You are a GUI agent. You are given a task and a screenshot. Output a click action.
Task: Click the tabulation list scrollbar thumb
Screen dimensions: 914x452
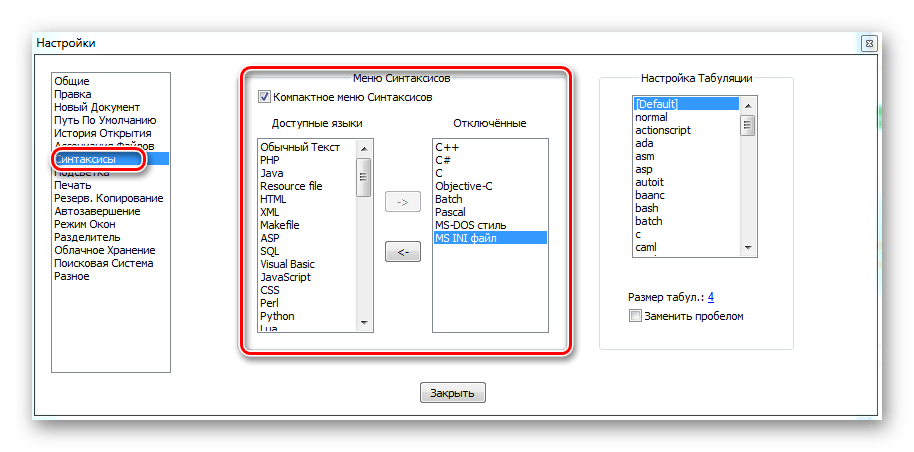click(x=747, y=125)
